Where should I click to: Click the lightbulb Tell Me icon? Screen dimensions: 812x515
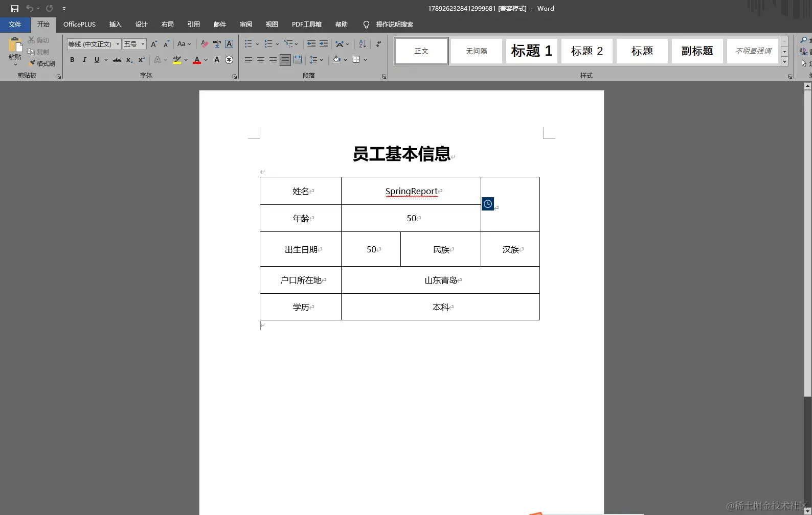[366, 25]
